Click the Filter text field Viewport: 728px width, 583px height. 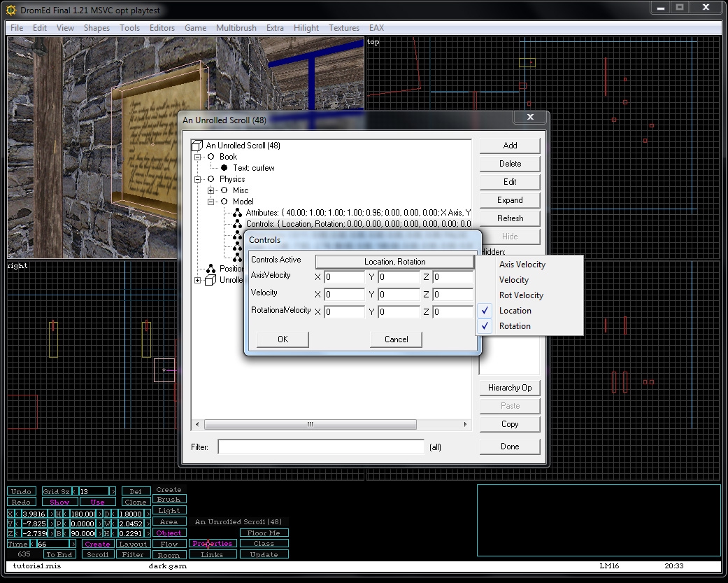(x=321, y=447)
